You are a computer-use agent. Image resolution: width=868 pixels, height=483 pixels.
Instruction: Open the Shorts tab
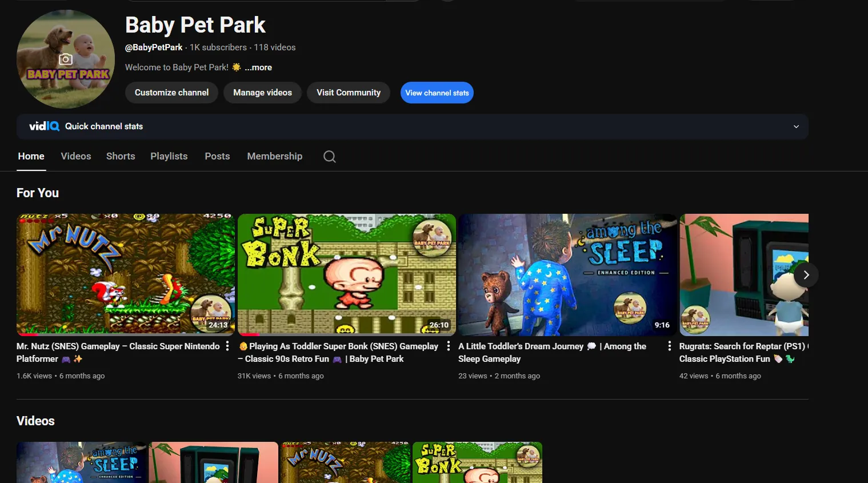point(121,156)
